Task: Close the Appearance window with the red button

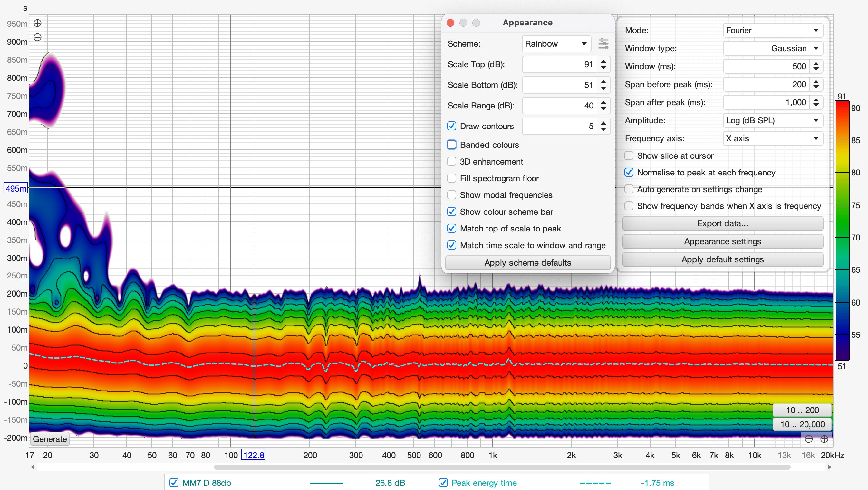Action: (450, 23)
